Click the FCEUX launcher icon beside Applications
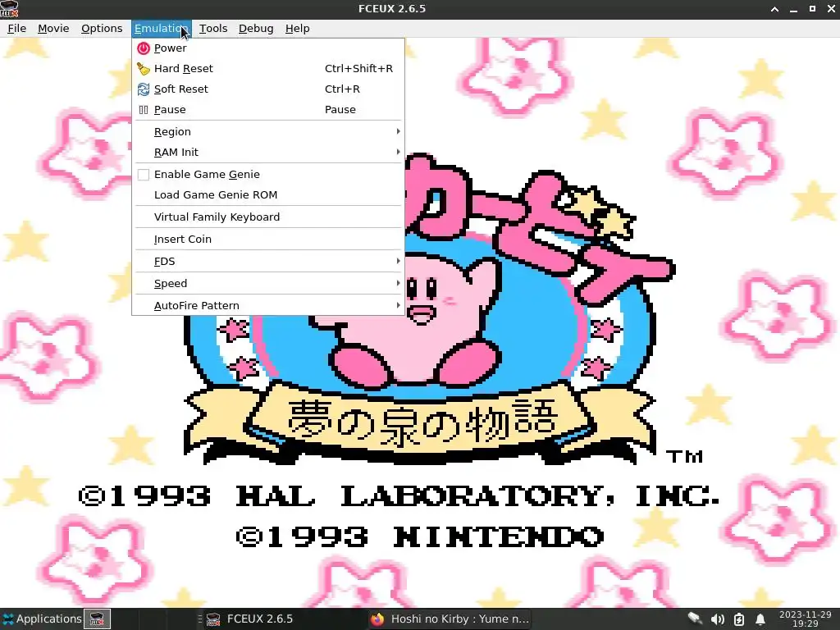This screenshot has height=630, width=840. pos(97,619)
